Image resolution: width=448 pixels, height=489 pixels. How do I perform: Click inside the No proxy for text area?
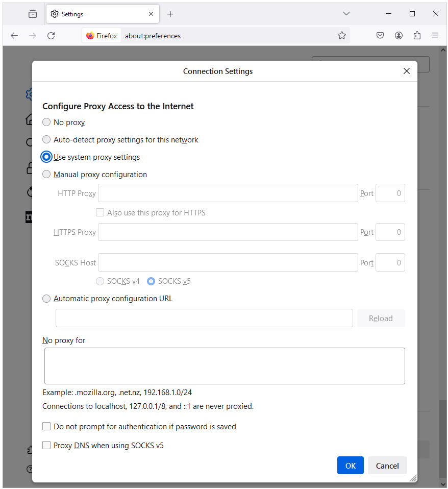225,365
